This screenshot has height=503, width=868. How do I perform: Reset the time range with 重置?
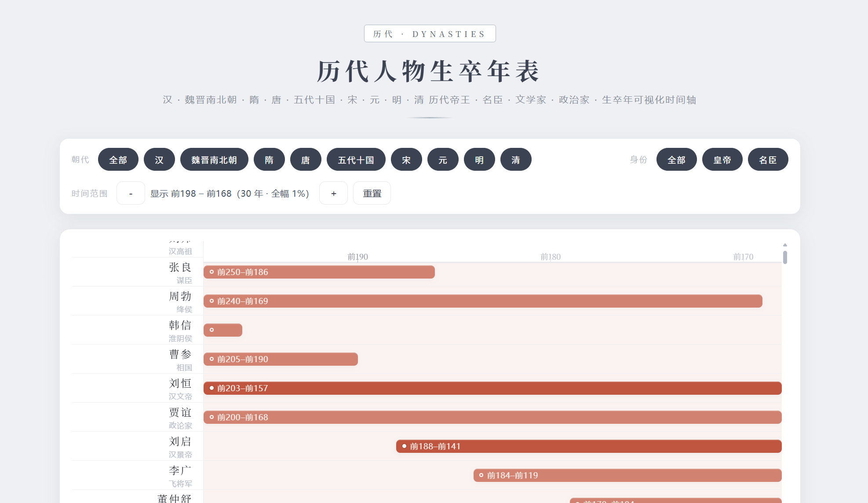tap(372, 193)
